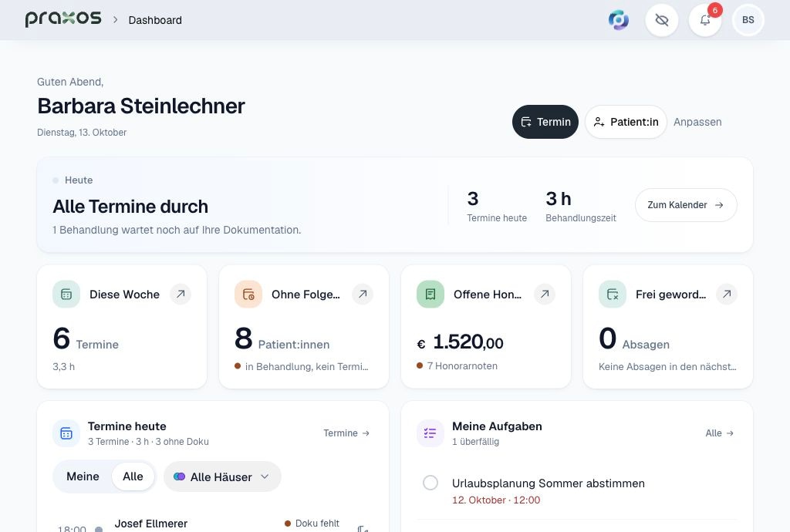Switch to Meine appointments filter
This screenshot has width=790, height=532.
[x=83, y=476]
